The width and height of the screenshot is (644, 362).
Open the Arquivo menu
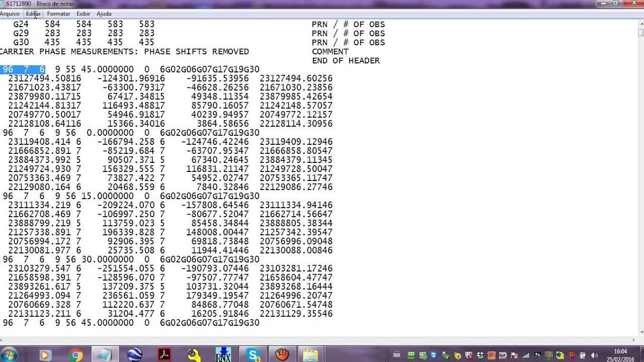tap(10, 14)
